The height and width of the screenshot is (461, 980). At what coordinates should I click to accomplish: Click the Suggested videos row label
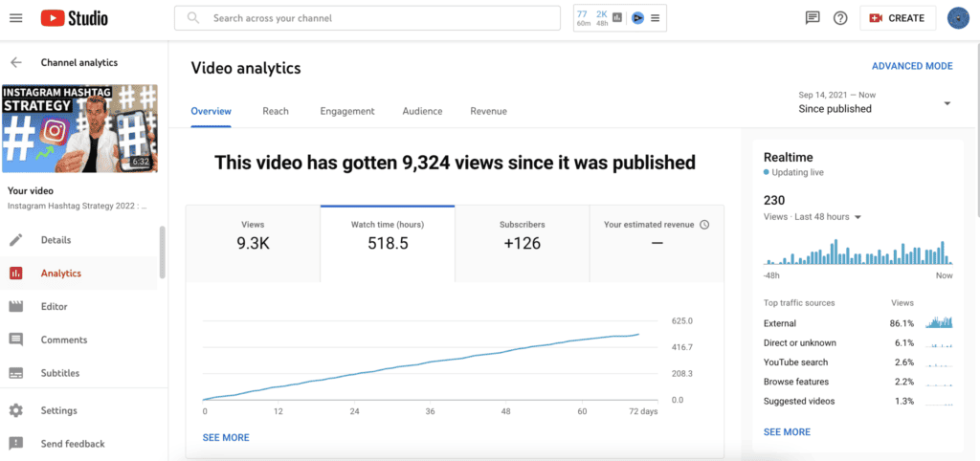[799, 401]
